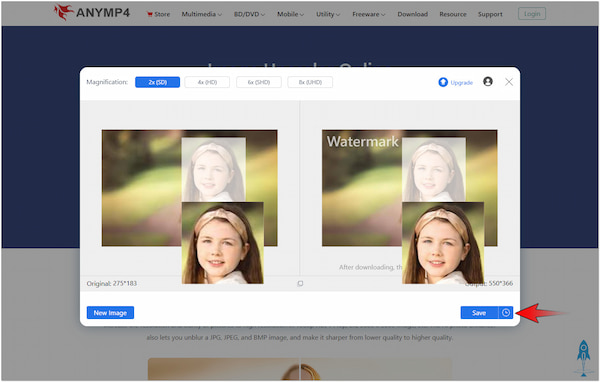
Task: Open the user account profile icon
Action: pyautogui.click(x=488, y=82)
